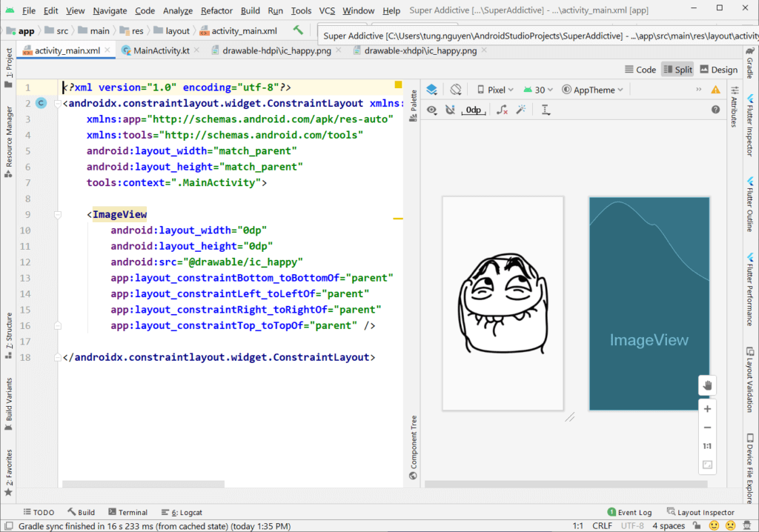
Task: Click the Infer Constraints magic wand
Action: pyautogui.click(x=521, y=110)
